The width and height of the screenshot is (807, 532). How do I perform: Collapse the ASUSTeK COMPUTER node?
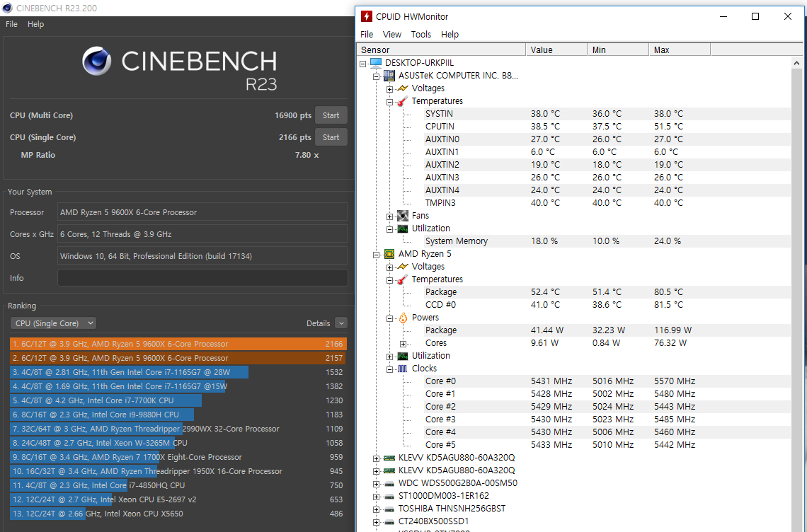(x=376, y=76)
